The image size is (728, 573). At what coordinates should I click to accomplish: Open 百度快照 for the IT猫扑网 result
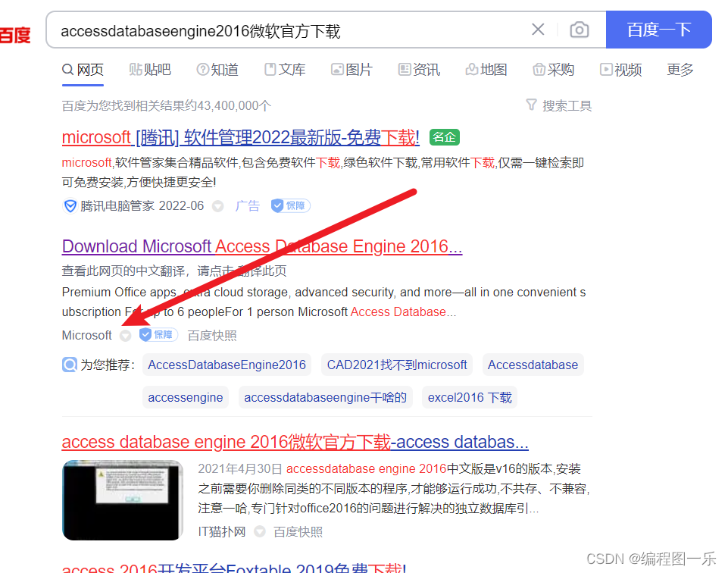(x=298, y=531)
